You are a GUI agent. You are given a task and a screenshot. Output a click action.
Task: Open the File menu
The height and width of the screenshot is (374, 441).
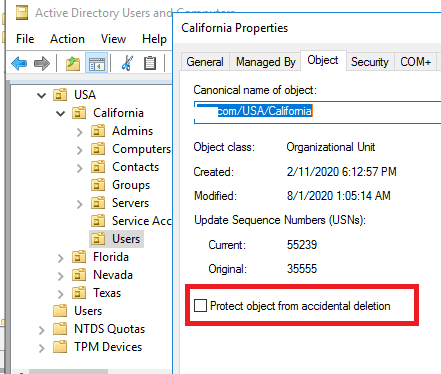coord(25,39)
